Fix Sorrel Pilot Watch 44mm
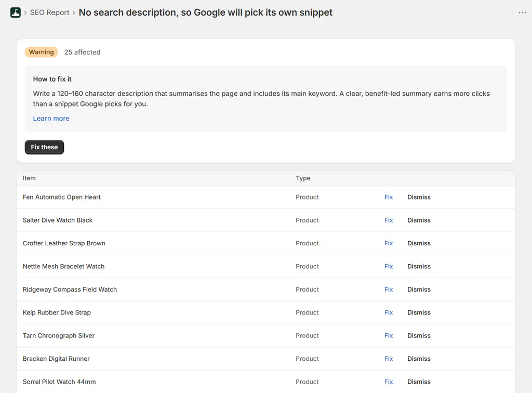The image size is (532, 393). point(389,382)
